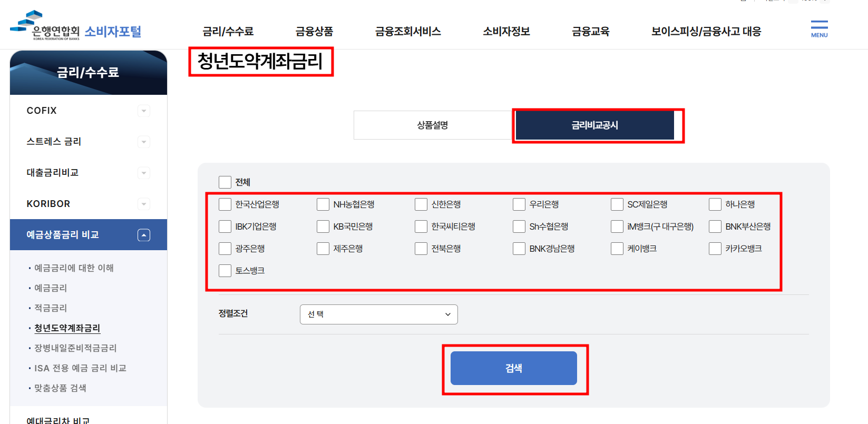Viewport: 868px width, 424px height.
Task: Check the SC제일은행 checkbox
Action: (x=617, y=204)
